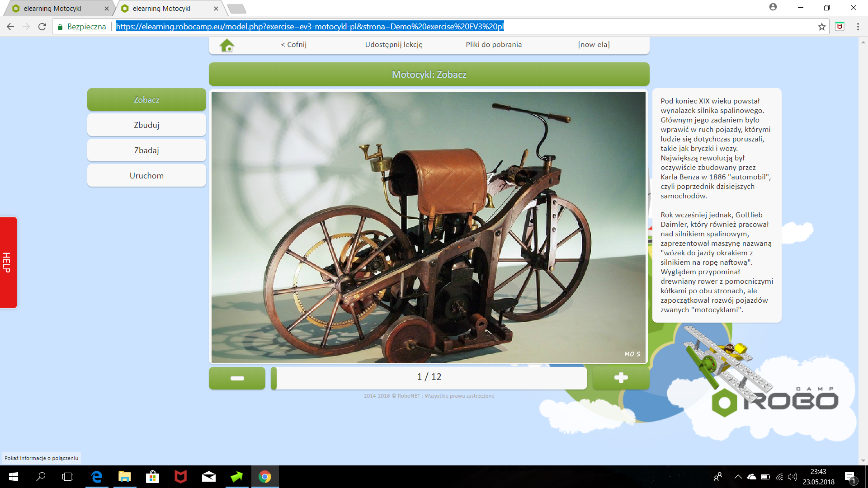Open Udostępnij lekcję to share lesson
Image resolution: width=868 pixels, height=488 pixels.
(x=394, y=44)
